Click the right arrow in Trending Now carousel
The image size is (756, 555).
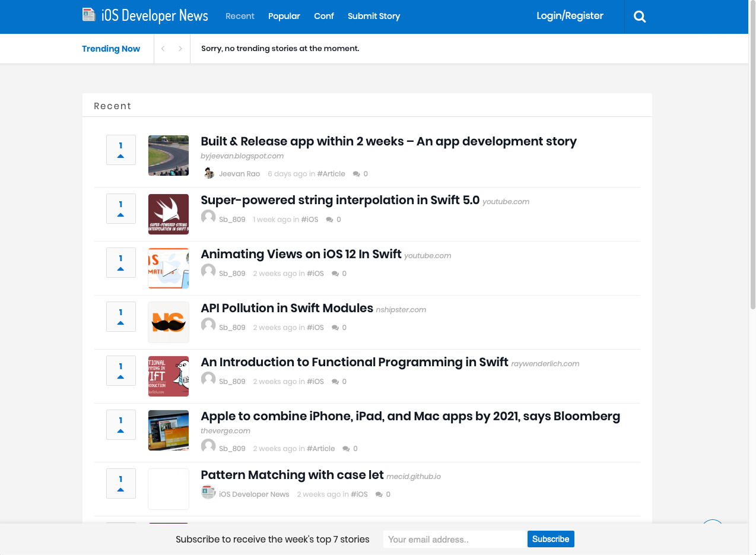point(180,49)
